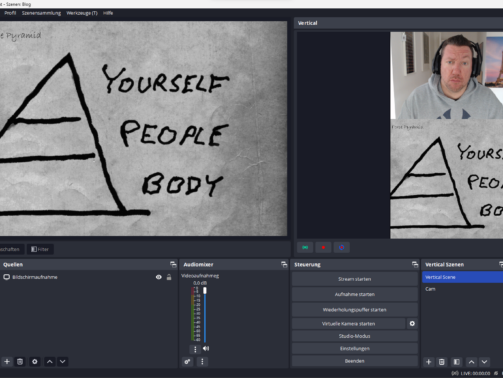Mute Videoaufnahmegerät with speaker icon

point(206,349)
